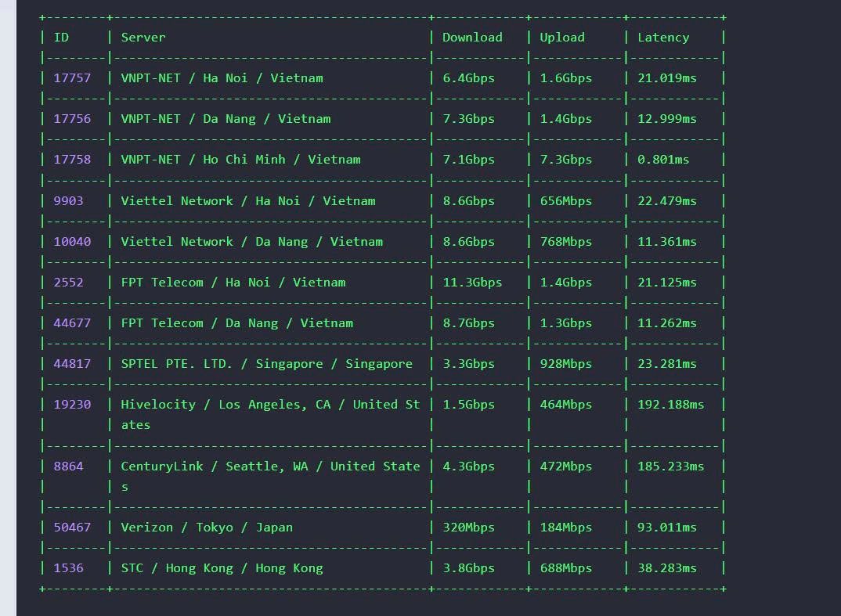Click the 185.233ms latency value

tap(670, 467)
